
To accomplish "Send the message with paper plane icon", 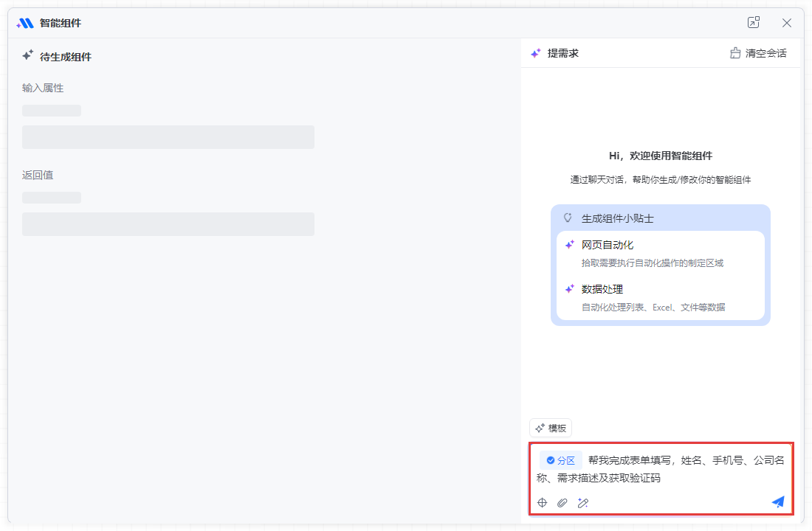I will (x=778, y=502).
